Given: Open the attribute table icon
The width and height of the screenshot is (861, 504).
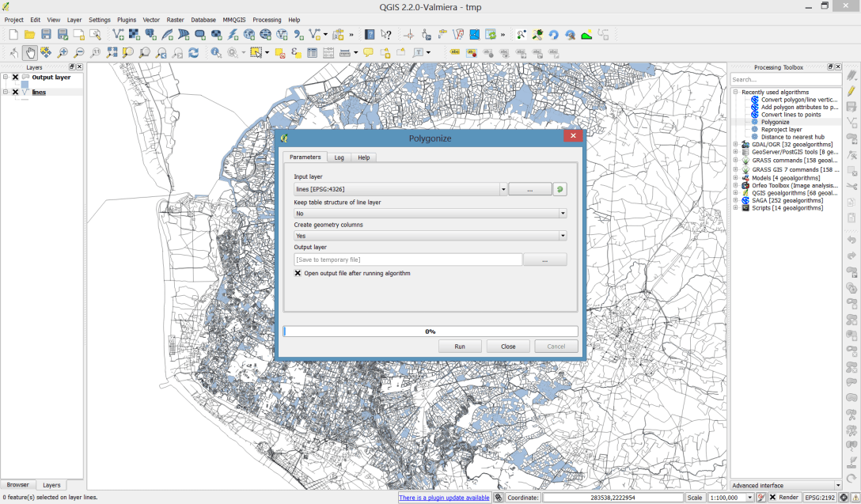Looking at the screenshot, I should pos(312,52).
